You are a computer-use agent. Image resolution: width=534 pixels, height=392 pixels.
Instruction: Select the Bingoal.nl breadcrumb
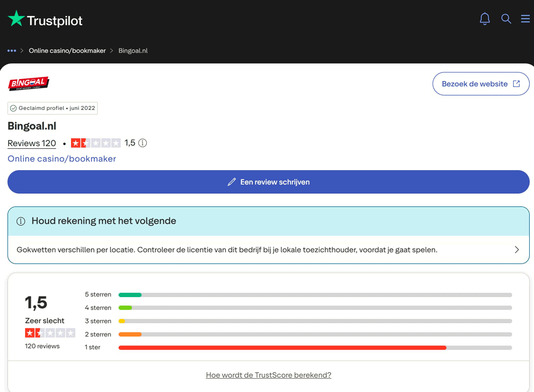point(133,51)
